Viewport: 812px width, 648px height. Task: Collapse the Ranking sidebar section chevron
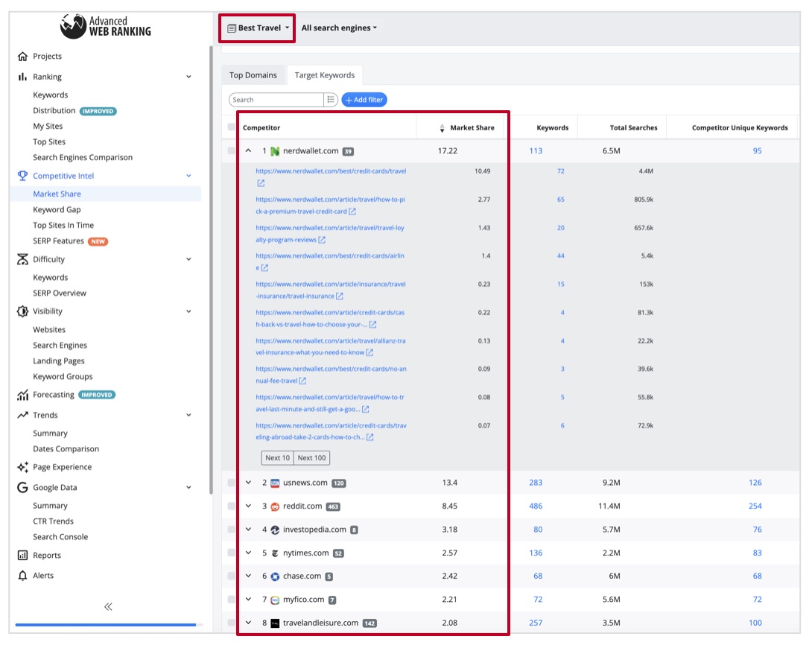188,77
